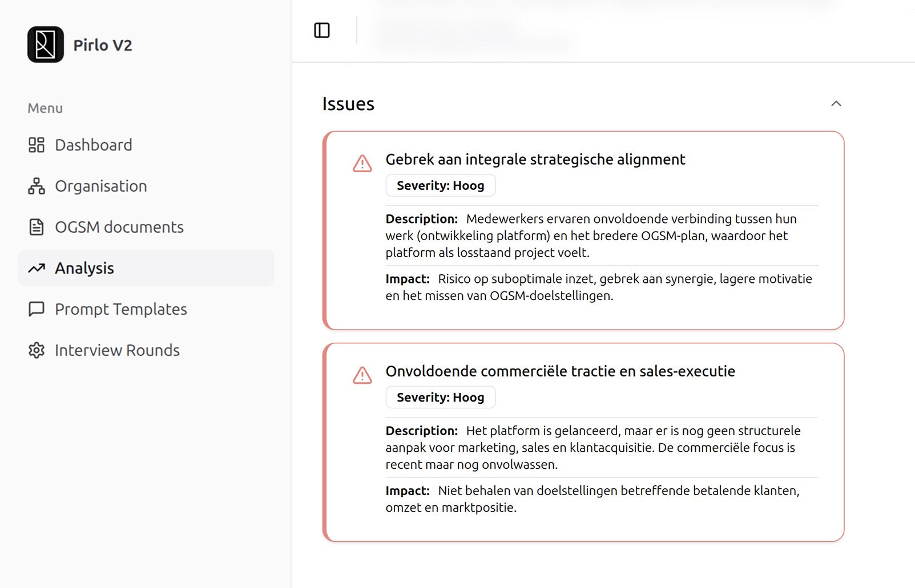Click the OGSM documents file icon
Screen dimensions: 915x588
click(36, 227)
